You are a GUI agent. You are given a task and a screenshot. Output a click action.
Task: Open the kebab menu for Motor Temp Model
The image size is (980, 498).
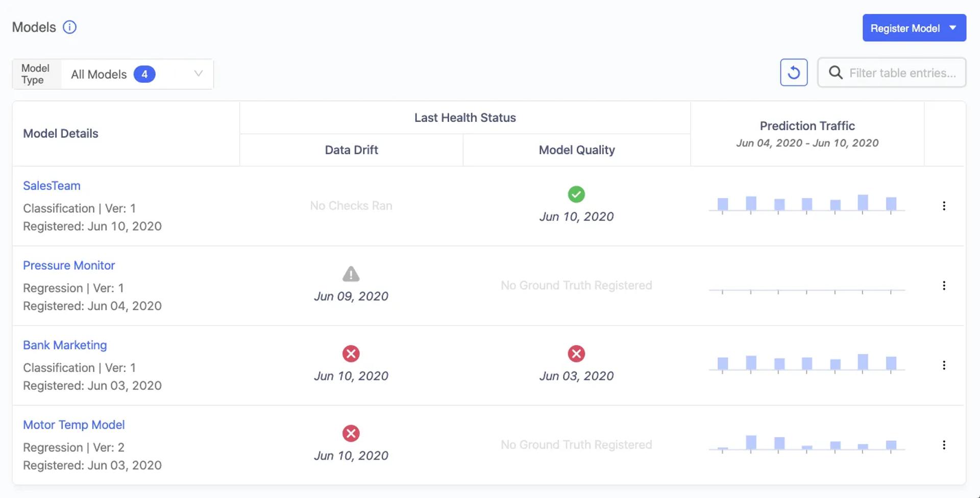pos(944,445)
